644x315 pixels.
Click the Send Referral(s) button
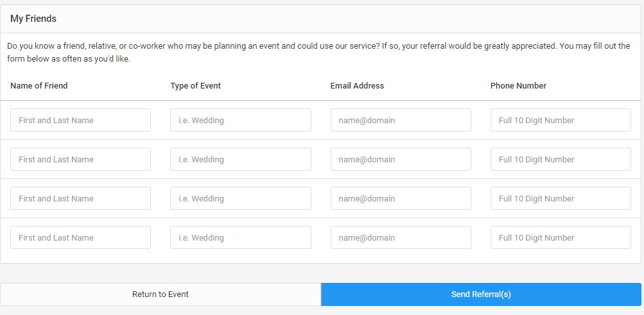(481, 294)
